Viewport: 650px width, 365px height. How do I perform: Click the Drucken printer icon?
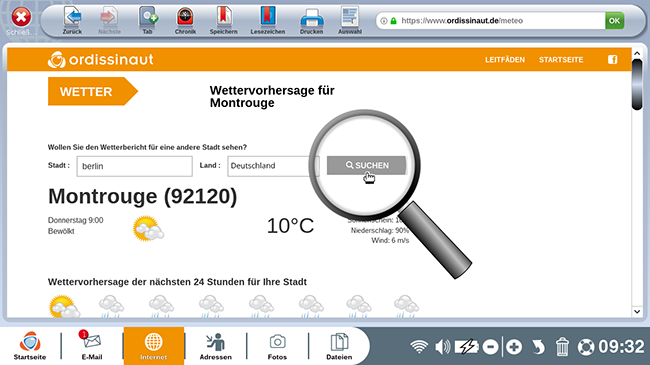tap(311, 18)
